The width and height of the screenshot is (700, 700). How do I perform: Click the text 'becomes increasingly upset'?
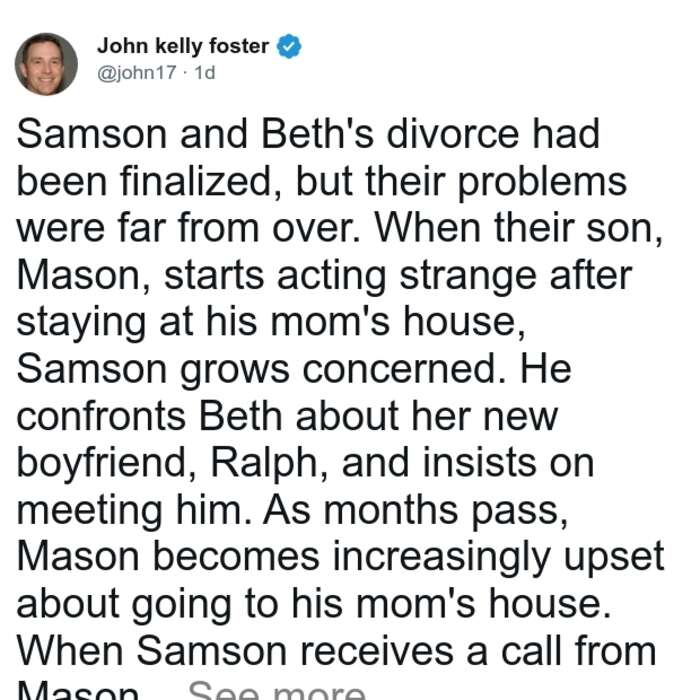[408, 558]
